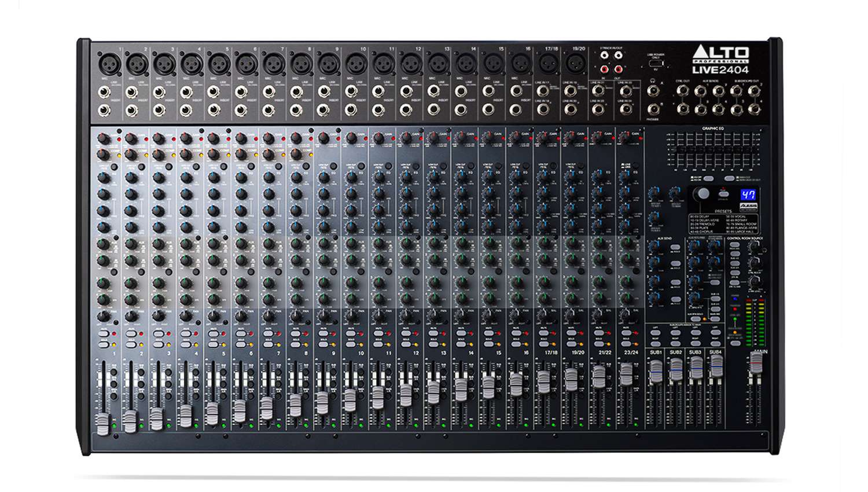
Task: Click the ALTO Professional logo
Action: coord(722,53)
